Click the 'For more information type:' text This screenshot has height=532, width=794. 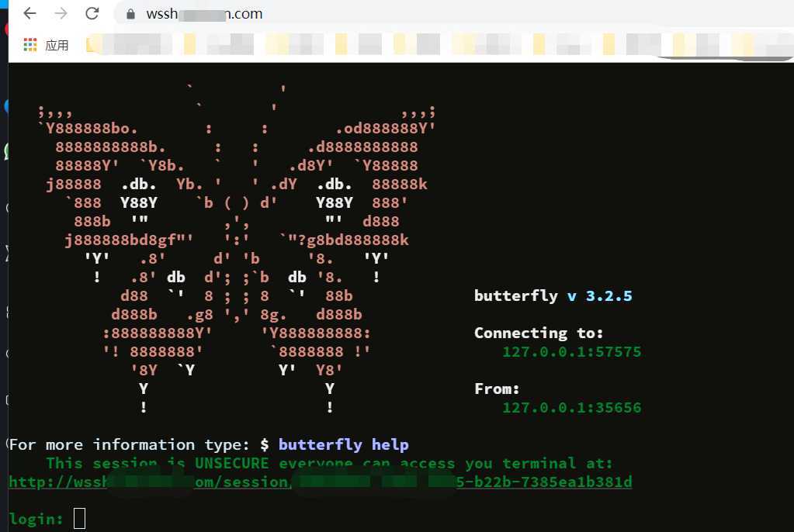[129, 444]
